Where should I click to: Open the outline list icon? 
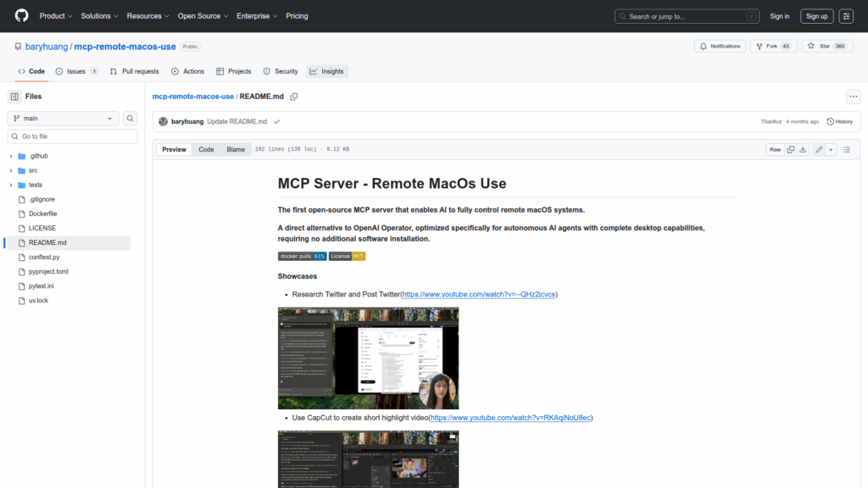(846, 149)
